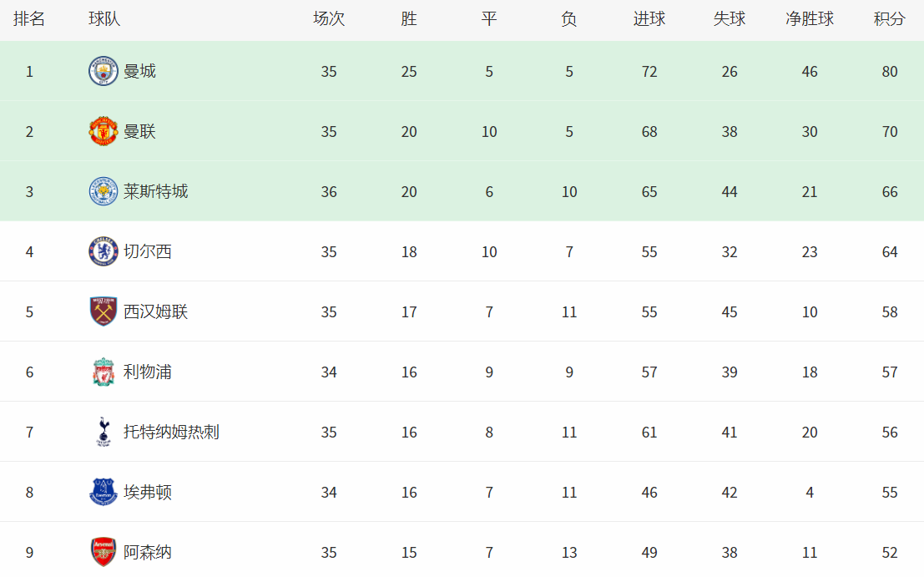Click the Manchester United club crest
924x577 pixels.
click(x=104, y=132)
